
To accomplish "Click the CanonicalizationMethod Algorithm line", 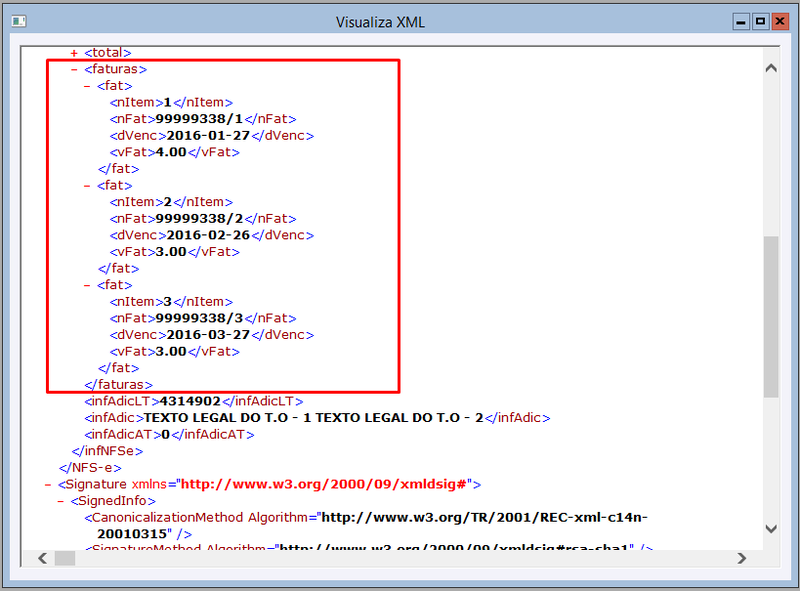I will [366, 518].
